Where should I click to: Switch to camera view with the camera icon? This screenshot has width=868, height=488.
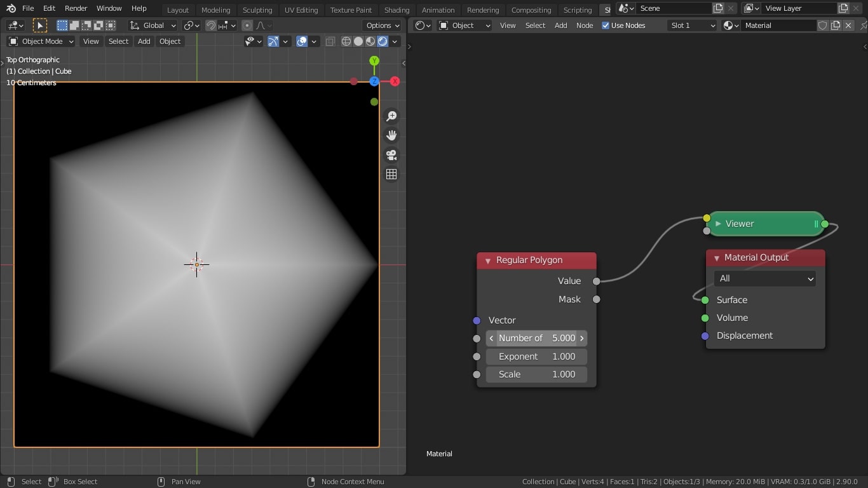[391, 154]
